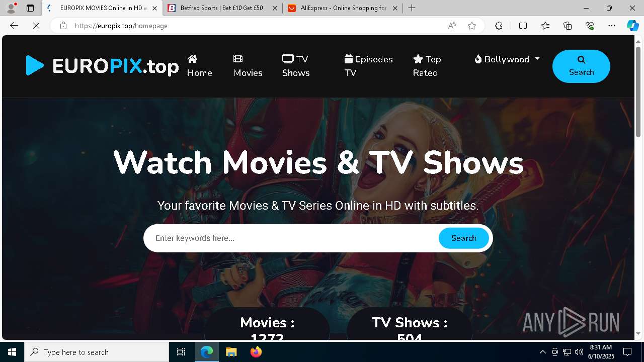Click the round Search button in header
The image size is (644, 362).
[x=581, y=66]
